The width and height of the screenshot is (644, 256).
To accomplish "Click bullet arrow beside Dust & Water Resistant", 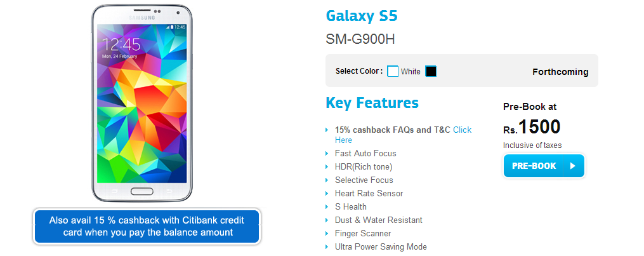I will point(327,220).
